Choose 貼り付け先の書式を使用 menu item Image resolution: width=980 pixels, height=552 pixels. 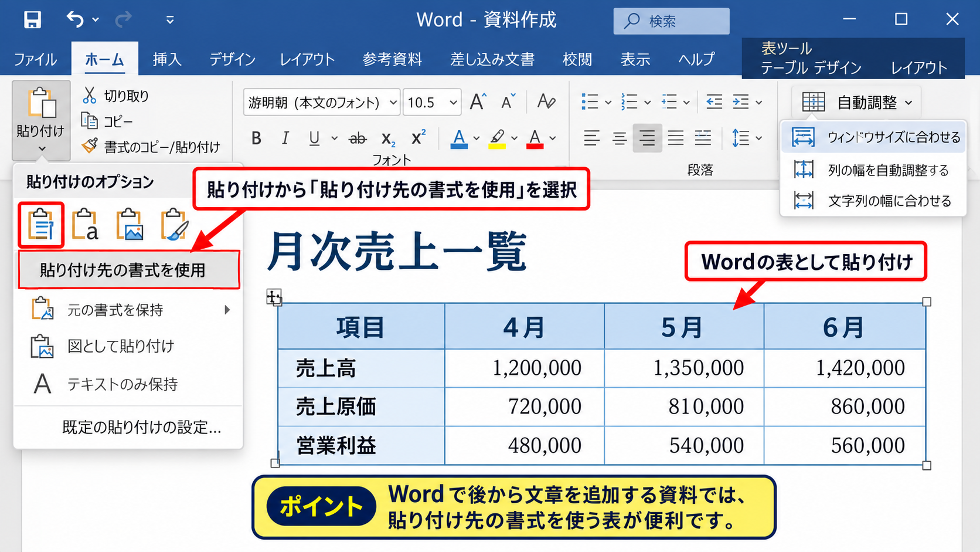[129, 270]
